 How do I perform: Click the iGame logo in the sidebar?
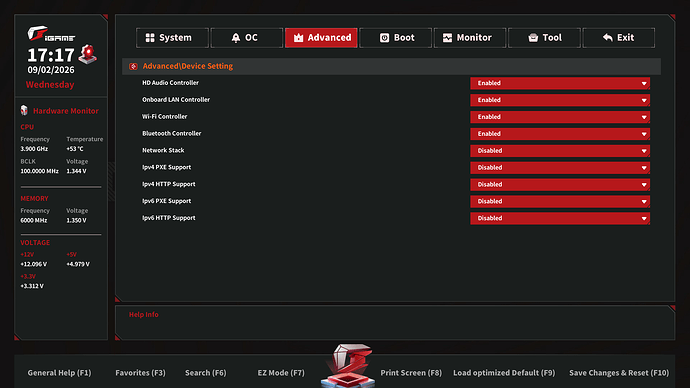(51, 34)
